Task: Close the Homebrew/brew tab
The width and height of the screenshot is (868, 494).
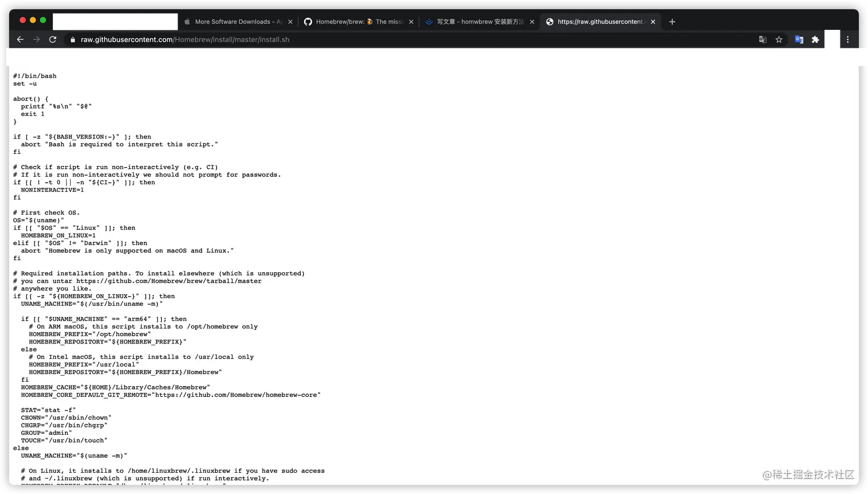Action: (411, 21)
